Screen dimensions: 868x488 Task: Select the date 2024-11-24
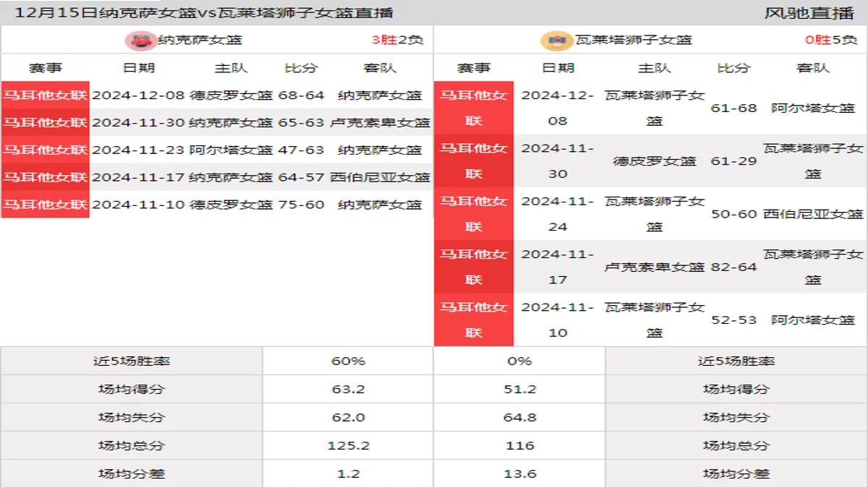(x=558, y=213)
